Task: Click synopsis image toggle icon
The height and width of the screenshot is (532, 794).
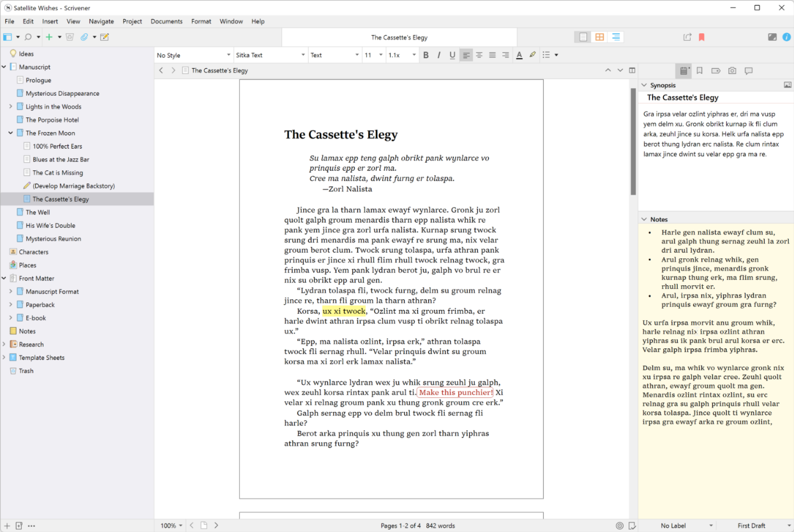Action: pos(788,85)
